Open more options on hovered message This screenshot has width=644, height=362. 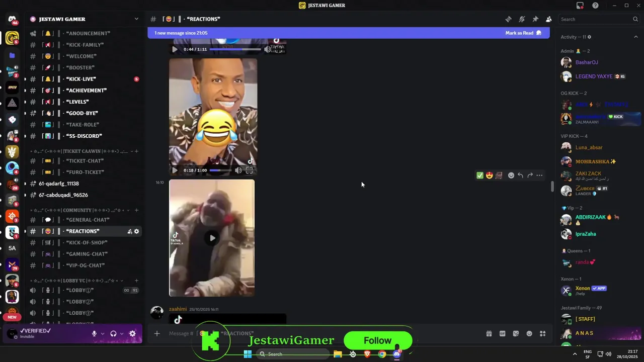point(539,175)
